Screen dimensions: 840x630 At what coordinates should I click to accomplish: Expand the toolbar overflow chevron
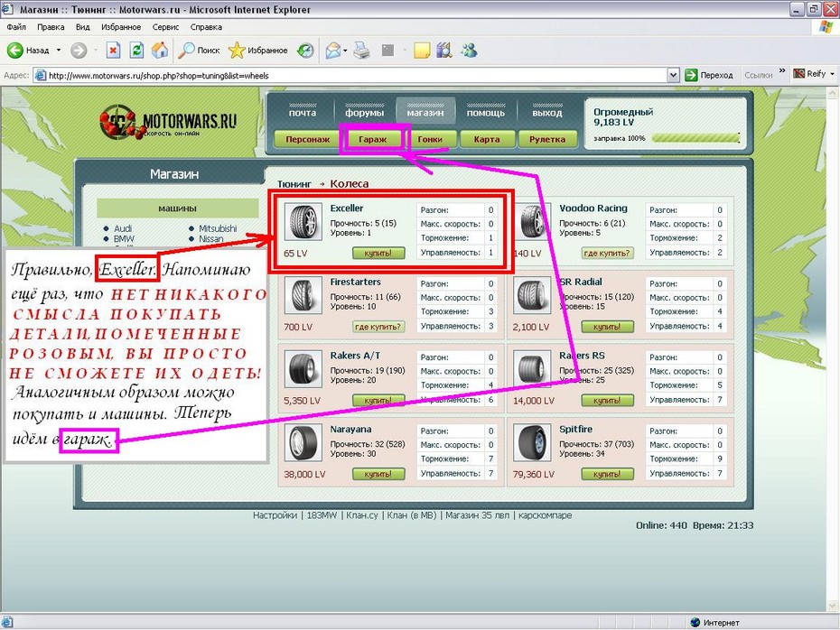point(782,70)
